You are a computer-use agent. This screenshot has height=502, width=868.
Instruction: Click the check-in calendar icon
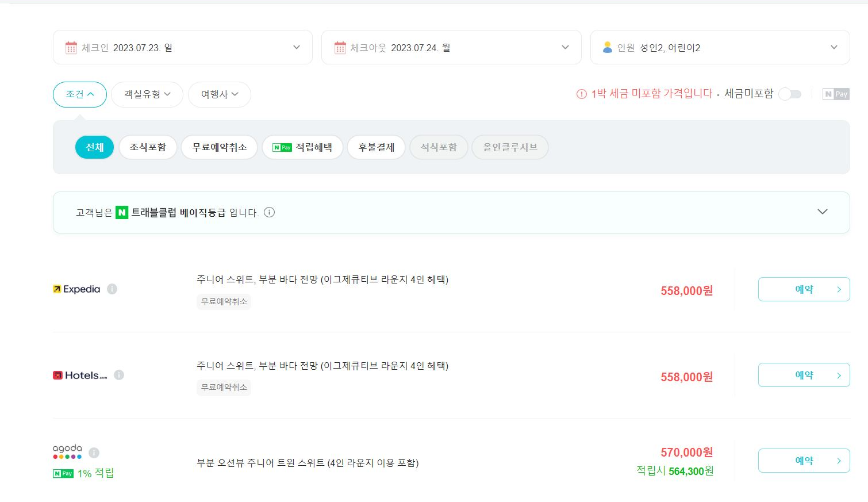71,48
